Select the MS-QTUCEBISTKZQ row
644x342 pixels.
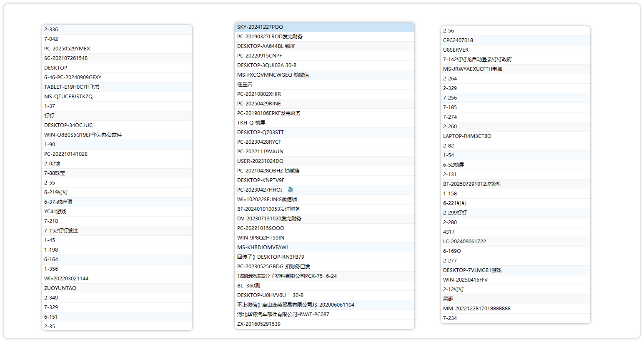[68, 97]
